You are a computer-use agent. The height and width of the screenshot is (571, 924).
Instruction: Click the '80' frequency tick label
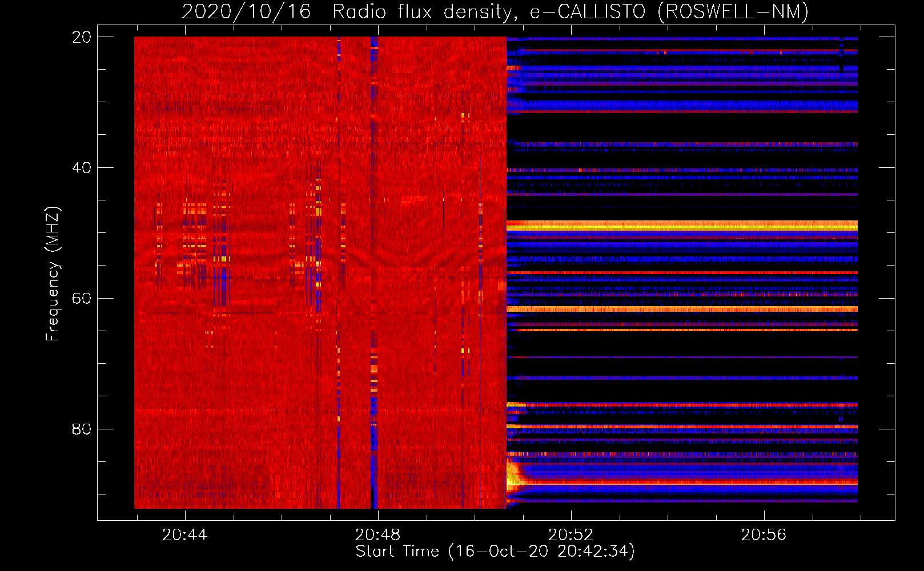[x=82, y=429]
